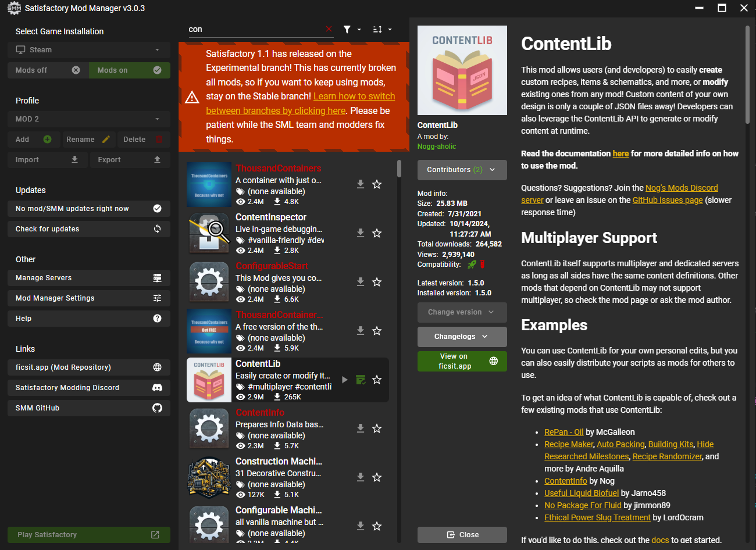Open the Steam game installation dropdown

[89, 50]
